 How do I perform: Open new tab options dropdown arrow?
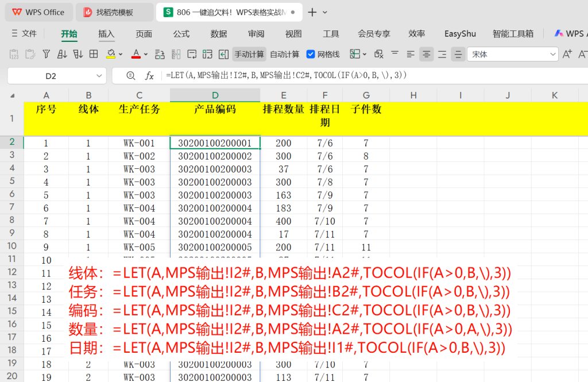tap(325, 13)
